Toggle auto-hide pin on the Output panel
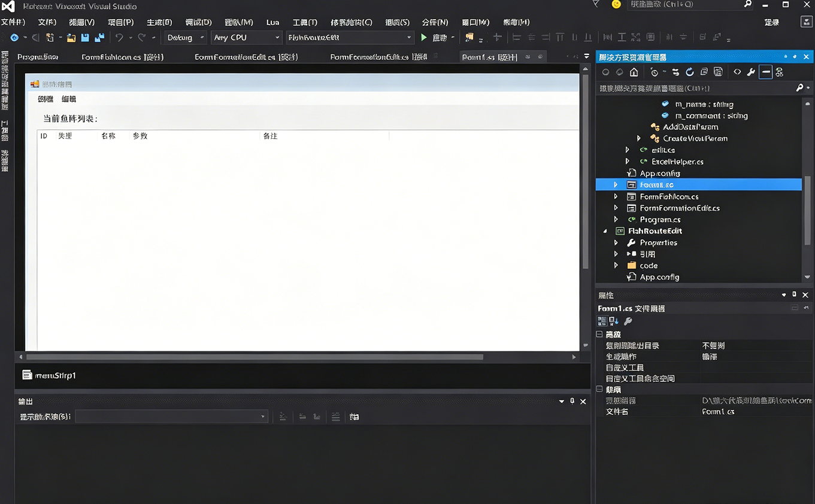The width and height of the screenshot is (815, 504). 572,401
